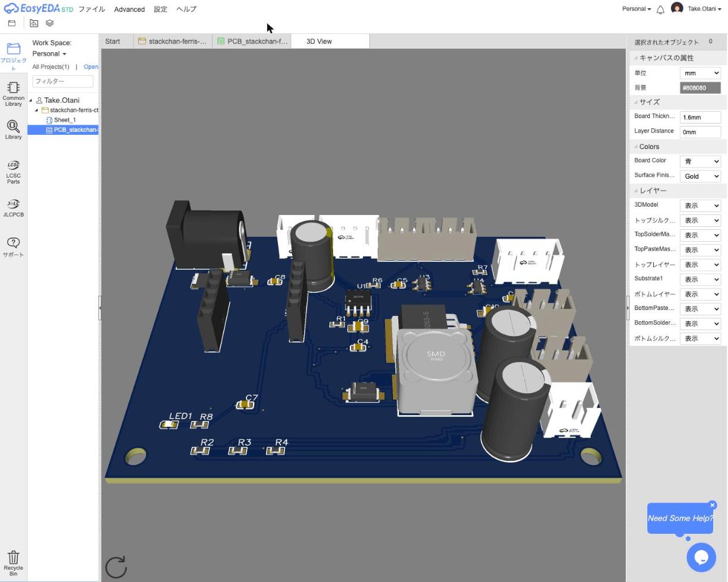Image resolution: width=728 pixels, height=582 pixels.
Task: Open the Personal workspace dropdown at top right
Action: click(x=636, y=9)
